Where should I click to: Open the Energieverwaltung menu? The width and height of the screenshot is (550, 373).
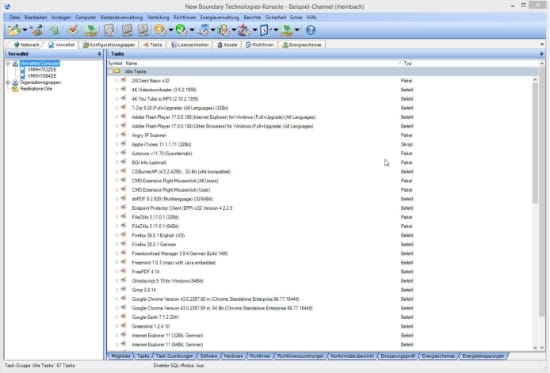click(x=220, y=17)
